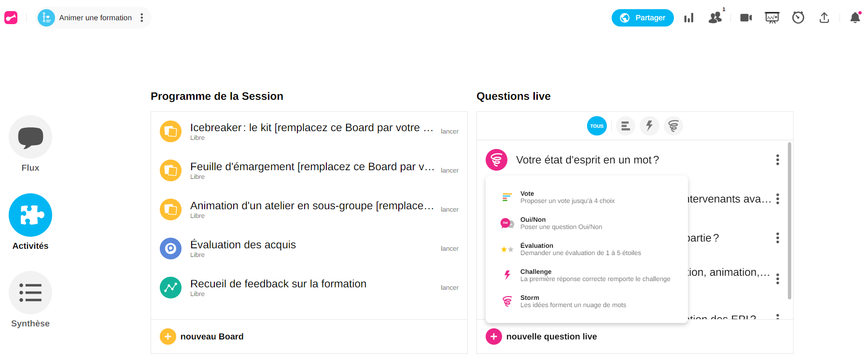Start video camera from top bar

(746, 18)
